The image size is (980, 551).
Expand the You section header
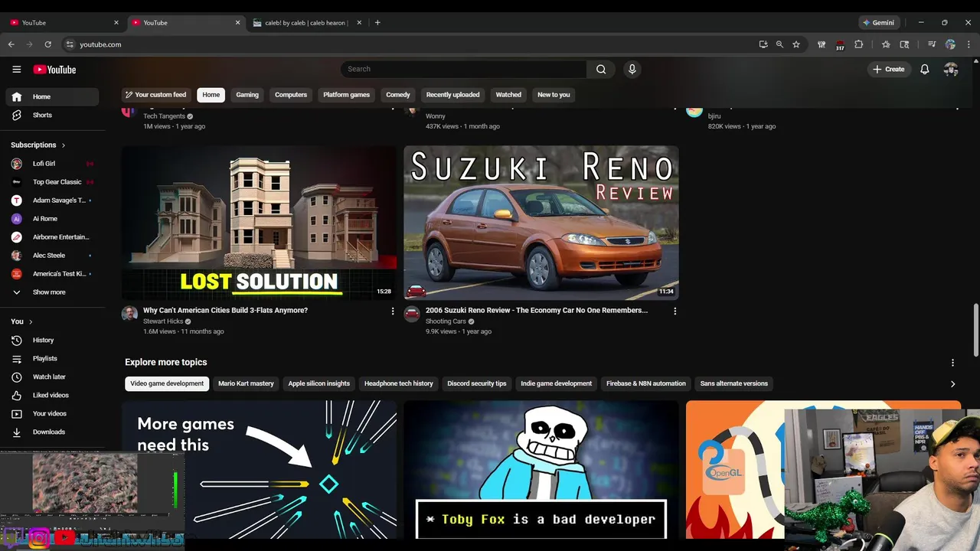click(21, 321)
